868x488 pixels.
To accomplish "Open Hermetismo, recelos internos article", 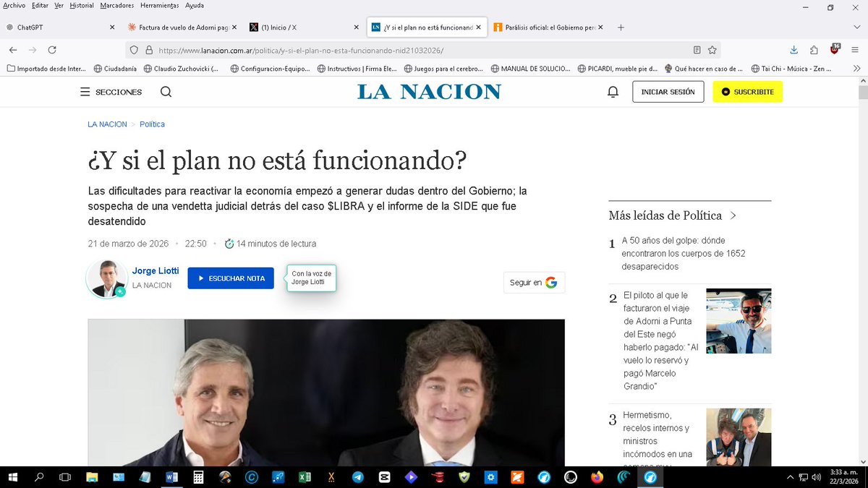I will (658, 437).
